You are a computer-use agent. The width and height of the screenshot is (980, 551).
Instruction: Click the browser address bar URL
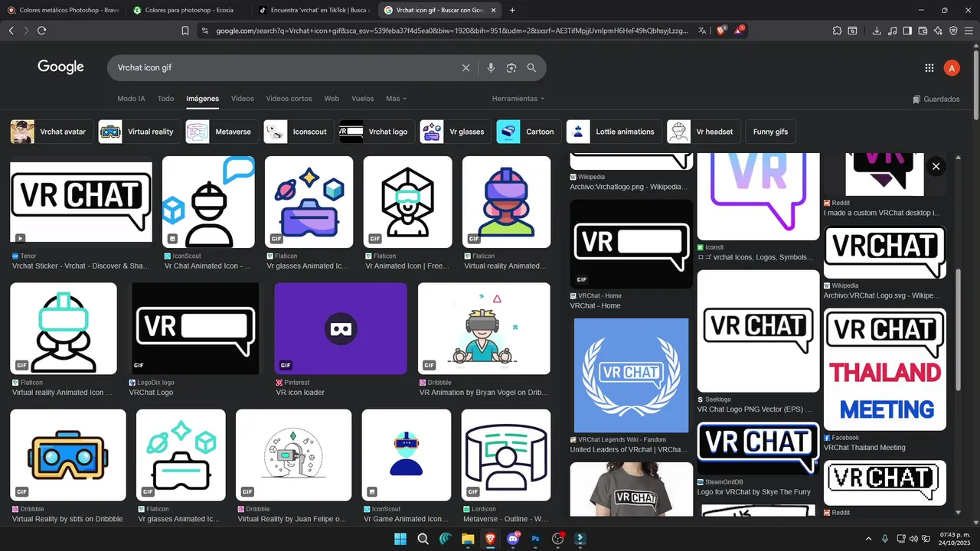click(x=452, y=31)
